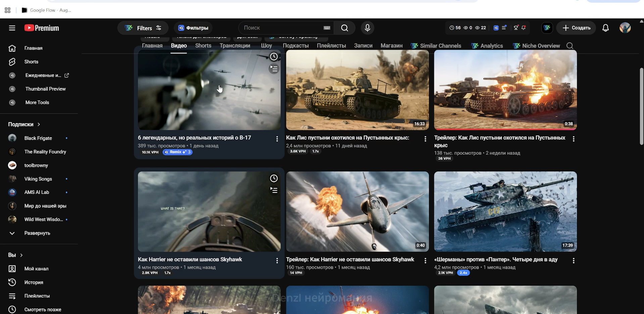Open the hamburger guide menu
The width and height of the screenshot is (644, 314).
pos(12,28)
